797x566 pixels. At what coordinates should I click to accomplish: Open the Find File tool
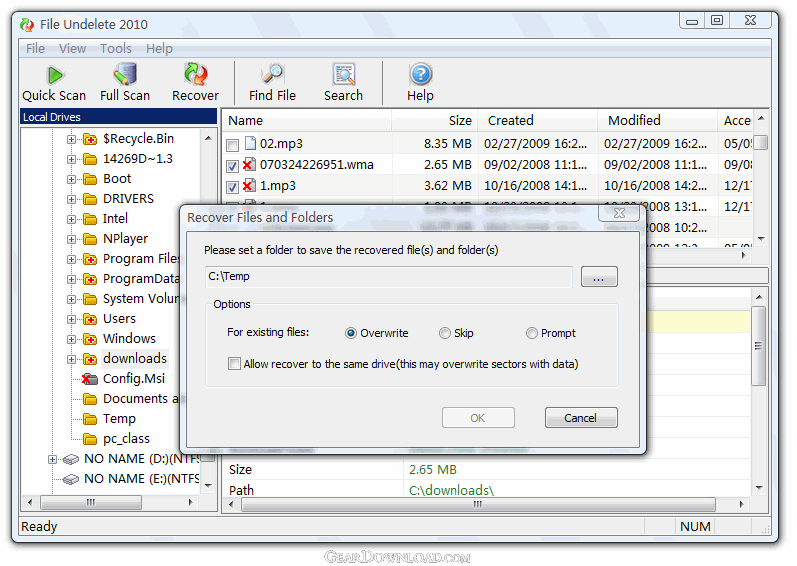(x=272, y=83)
